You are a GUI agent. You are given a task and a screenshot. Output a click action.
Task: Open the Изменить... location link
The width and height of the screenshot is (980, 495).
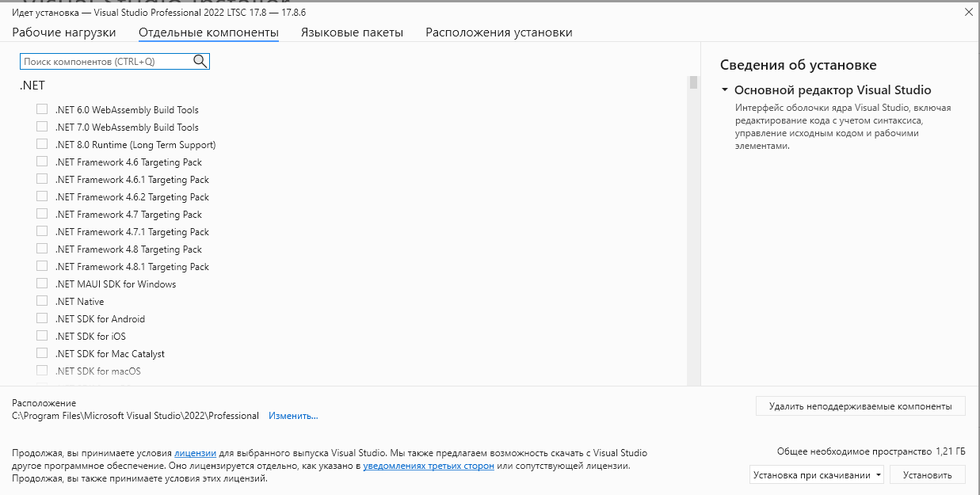tap(293, 416)
